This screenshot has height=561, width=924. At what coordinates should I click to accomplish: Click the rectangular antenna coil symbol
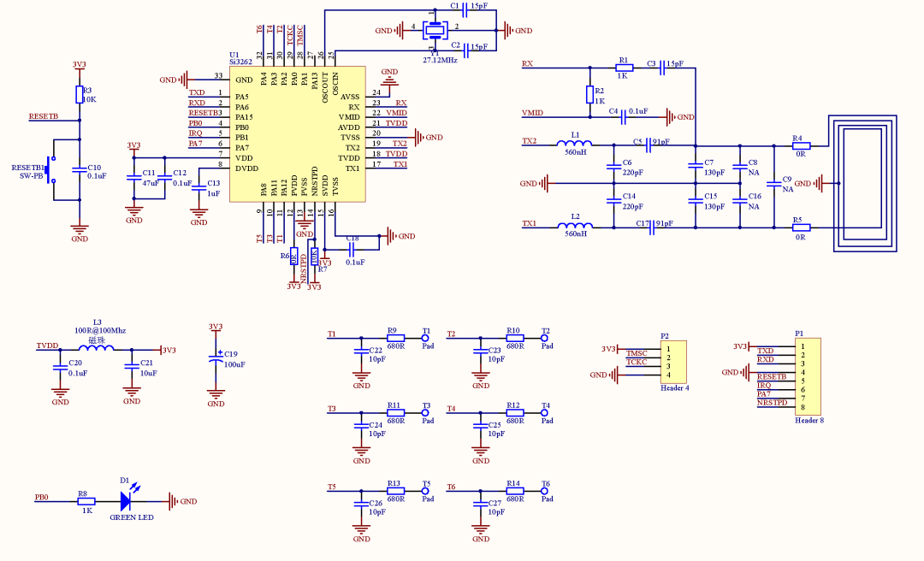coord(863,183)
